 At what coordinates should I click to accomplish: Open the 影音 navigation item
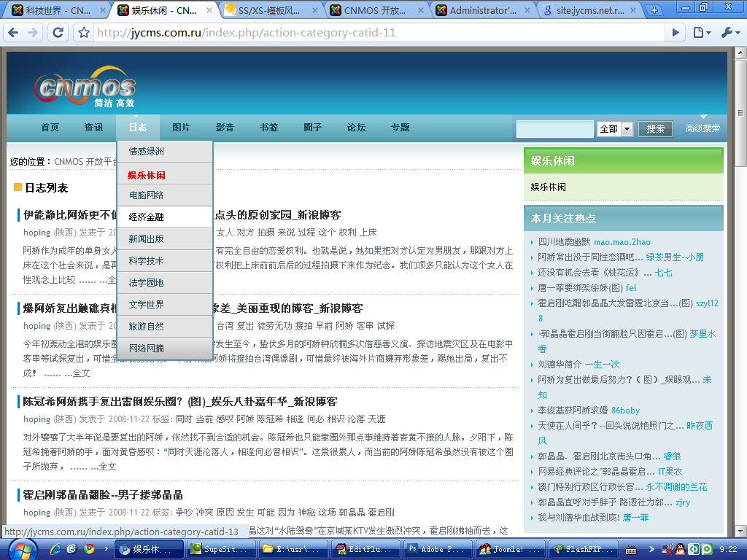(x=225, y=128)
